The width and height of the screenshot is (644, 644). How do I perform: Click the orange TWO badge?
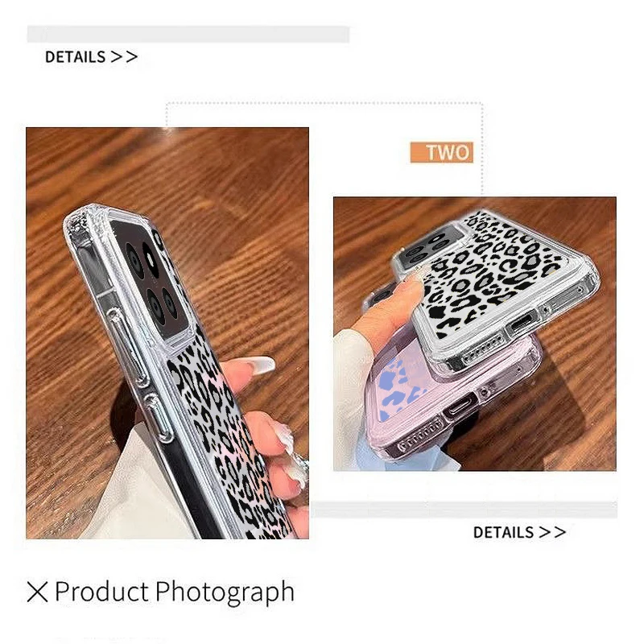pos(441,152)
